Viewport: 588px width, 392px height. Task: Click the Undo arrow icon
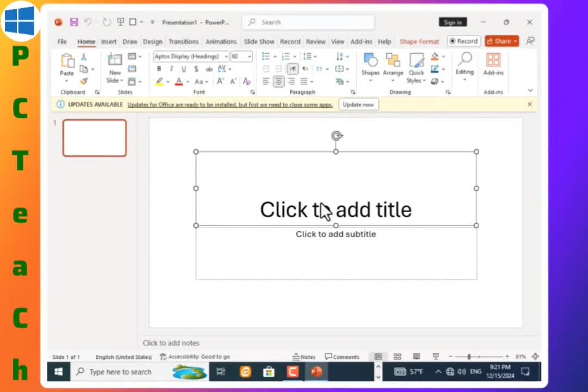pos(87,22)
